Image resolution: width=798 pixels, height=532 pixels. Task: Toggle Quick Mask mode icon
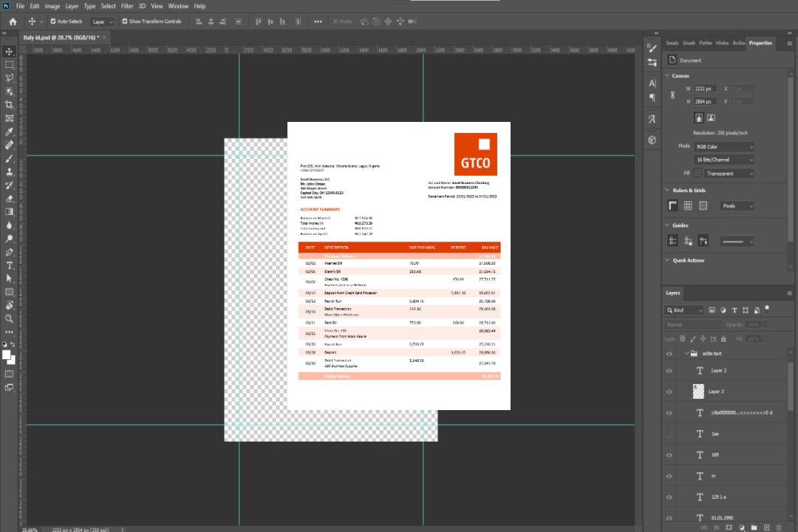(9, 374)
